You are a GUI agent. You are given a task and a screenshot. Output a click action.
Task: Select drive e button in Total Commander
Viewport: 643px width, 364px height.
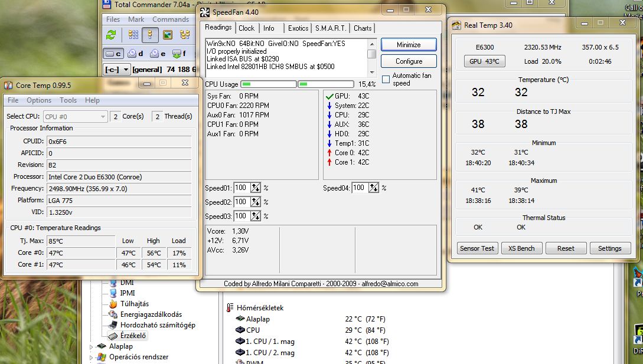[158, 54]
